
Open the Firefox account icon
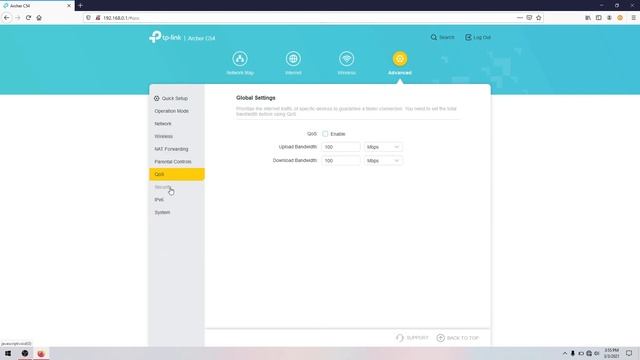pos(609,18)
